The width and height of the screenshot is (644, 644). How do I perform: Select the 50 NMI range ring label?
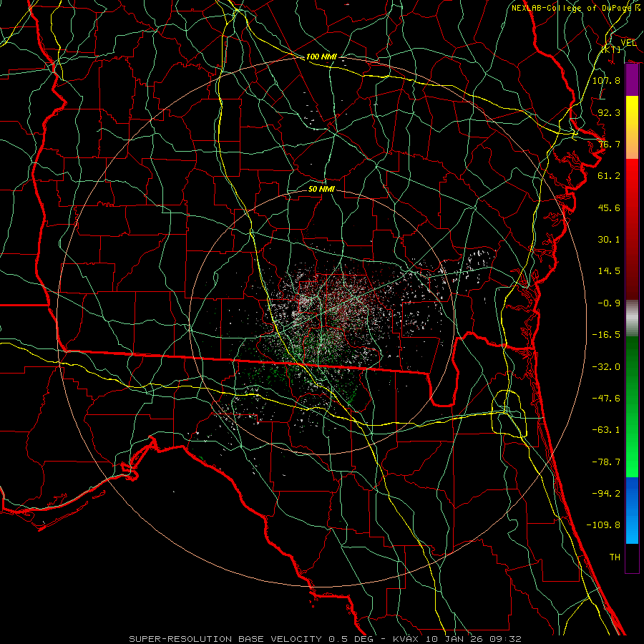click(x=321, y=189)
